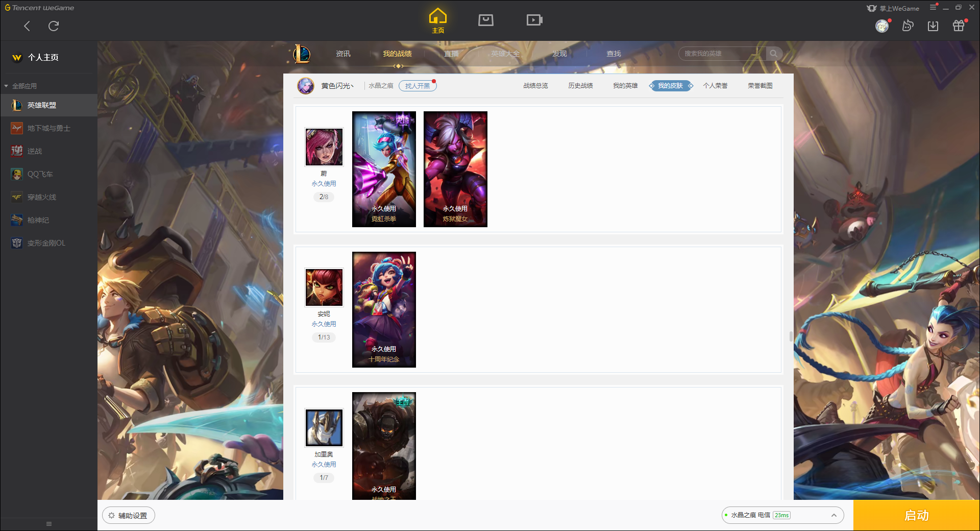Click the sidebar collapse handle at bottom
980x531 pixels.
49,524
